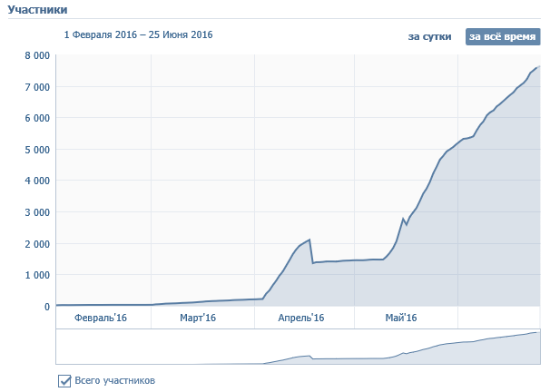This screenshot has height=392, width=550.
Task: Click the overview mini-chart range selector
Action: click(298, 347)
